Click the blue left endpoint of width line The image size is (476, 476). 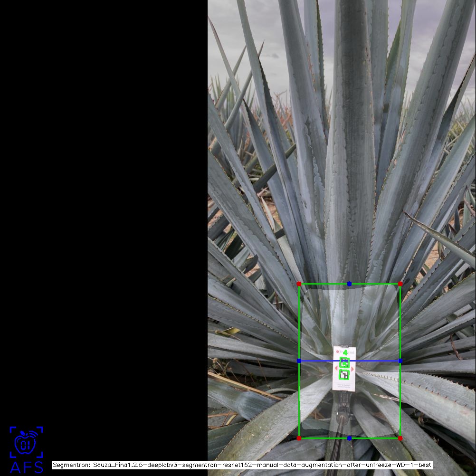(x=299, y=361)
